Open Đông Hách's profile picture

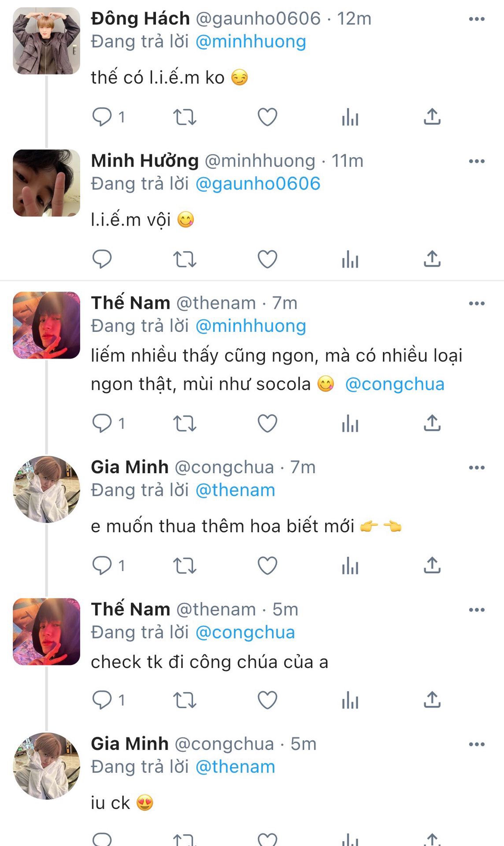(x=47, y=41)
